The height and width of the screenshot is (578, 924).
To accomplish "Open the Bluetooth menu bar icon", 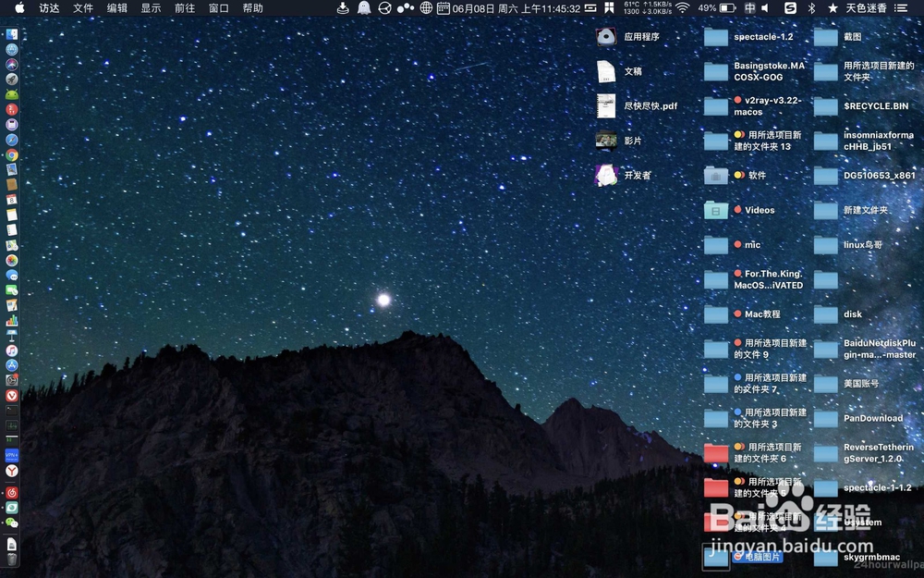I will point(811,7).
